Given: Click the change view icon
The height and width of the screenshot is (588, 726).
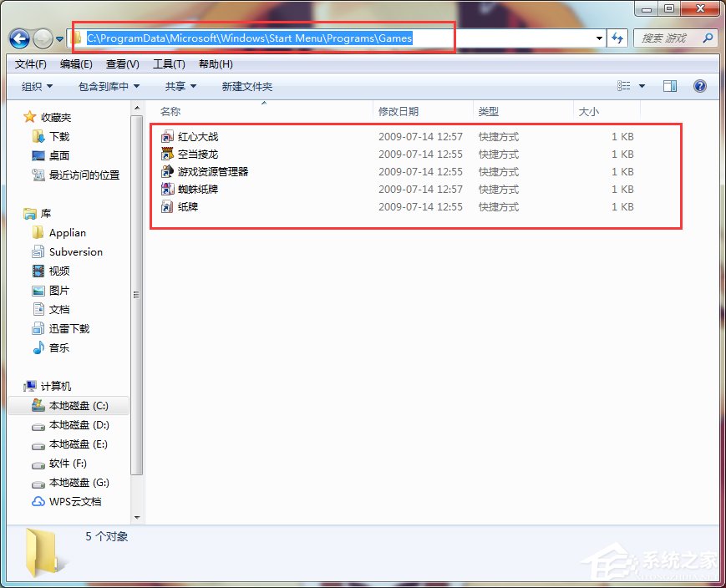Looking at the screenshot, I should point(624,86).
